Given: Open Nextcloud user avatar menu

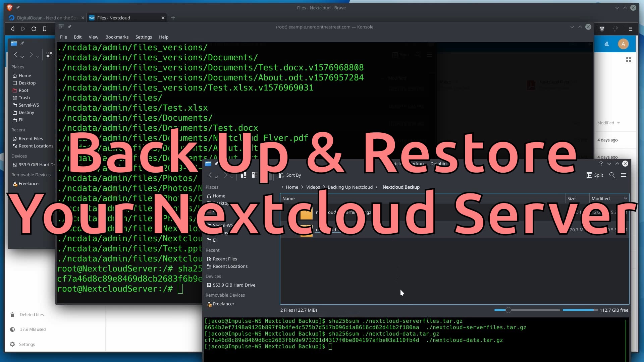Looking at the screenshot, I should tap(623, 44).
